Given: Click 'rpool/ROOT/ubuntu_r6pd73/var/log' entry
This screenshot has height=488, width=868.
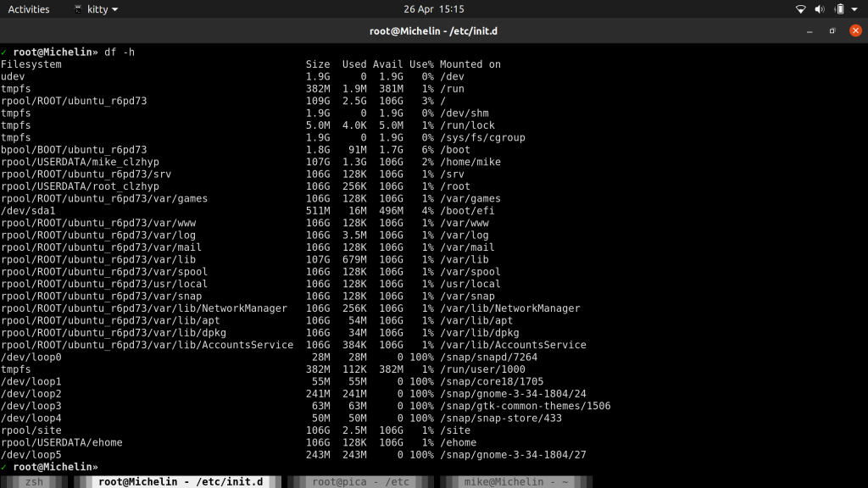Looking at the screenshot, I should pos(98,235).
